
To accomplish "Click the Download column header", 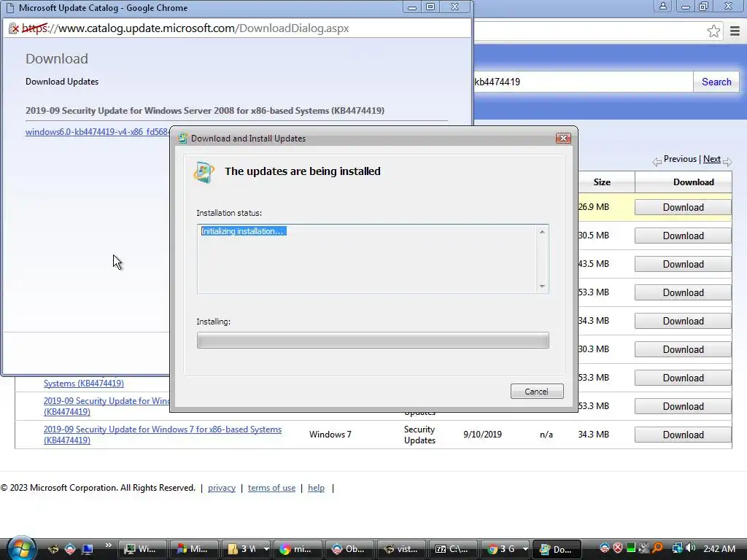I will tap(693, 182).
